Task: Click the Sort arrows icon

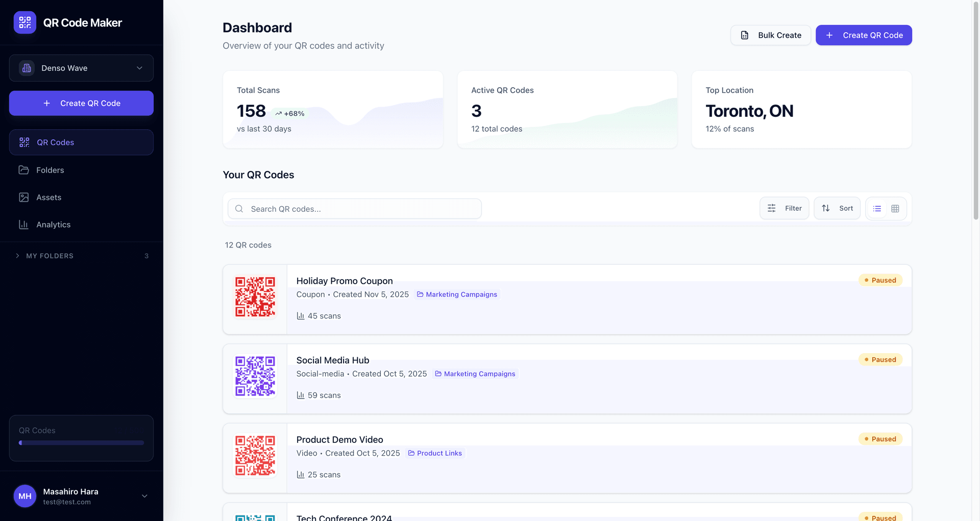Action: (x=826, y=208)
